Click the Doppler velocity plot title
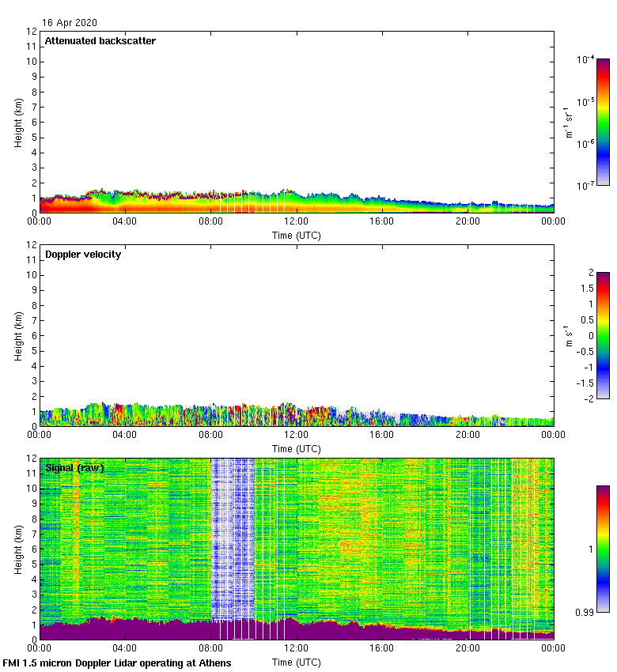Screen dimensions: 617x672 pos(82,255)
